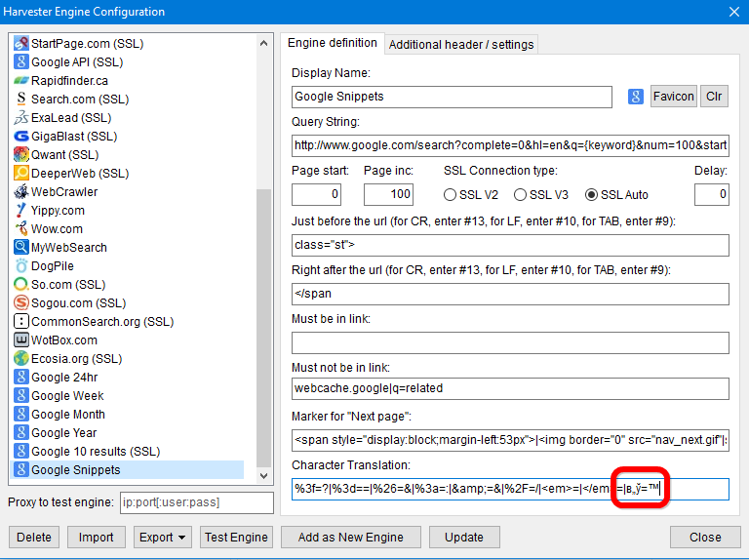Click the Update button
Image resolution: width=749 pixels, height=560 pixels.
[x=464, y=538]
